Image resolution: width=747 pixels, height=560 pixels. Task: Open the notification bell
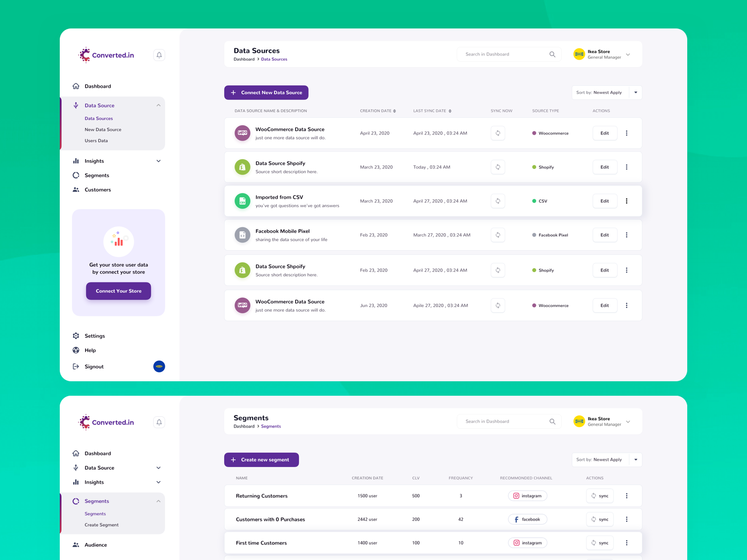click(x=159, y=55)
